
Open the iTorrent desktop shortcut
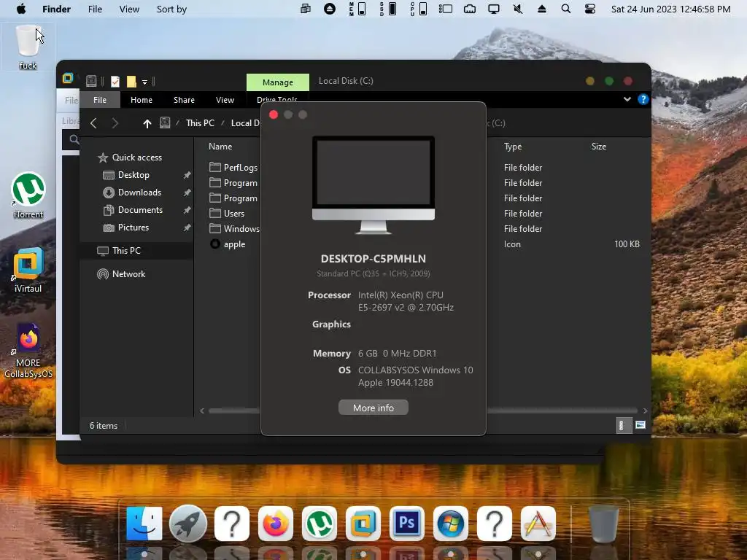[x=28, y=195]
